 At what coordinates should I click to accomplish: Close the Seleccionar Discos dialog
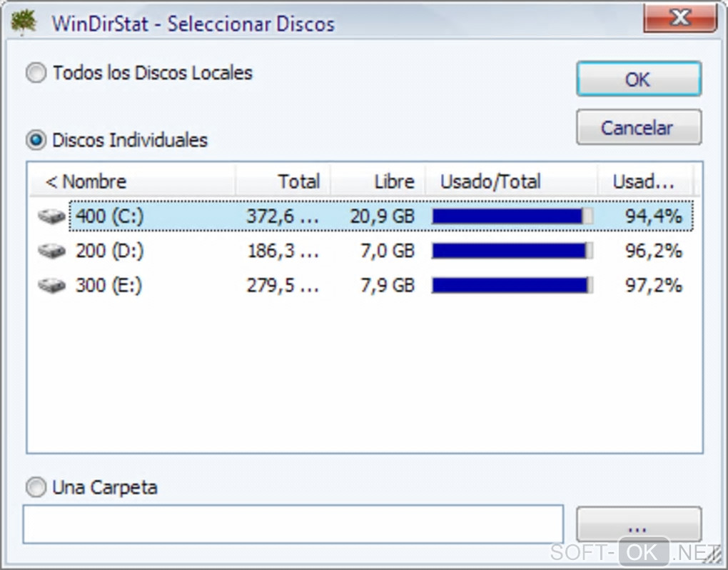click(x=680, y=18)
